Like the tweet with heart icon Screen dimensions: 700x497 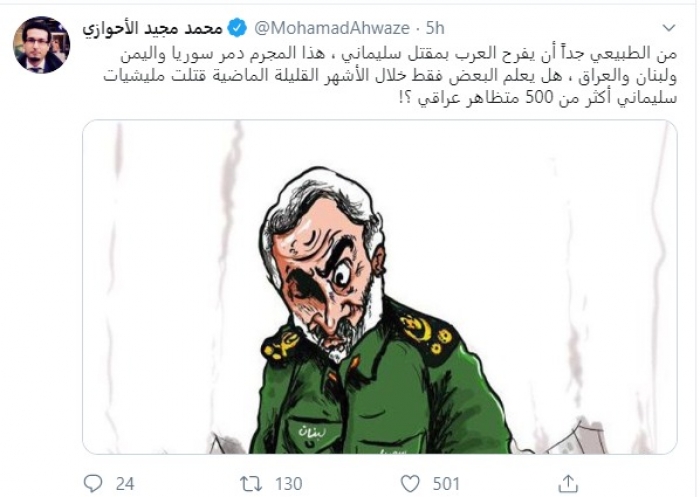410,484
